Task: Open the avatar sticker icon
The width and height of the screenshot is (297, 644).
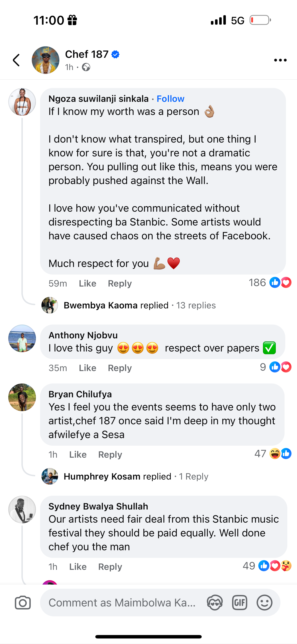Action: pyautogui.click(x=215, y=603)
